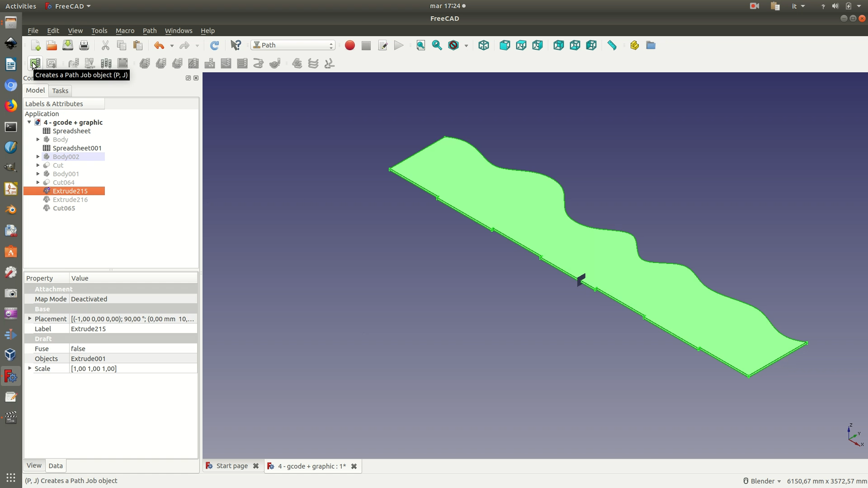
Task: Switch to the View property tab
Action: point(34,465)
